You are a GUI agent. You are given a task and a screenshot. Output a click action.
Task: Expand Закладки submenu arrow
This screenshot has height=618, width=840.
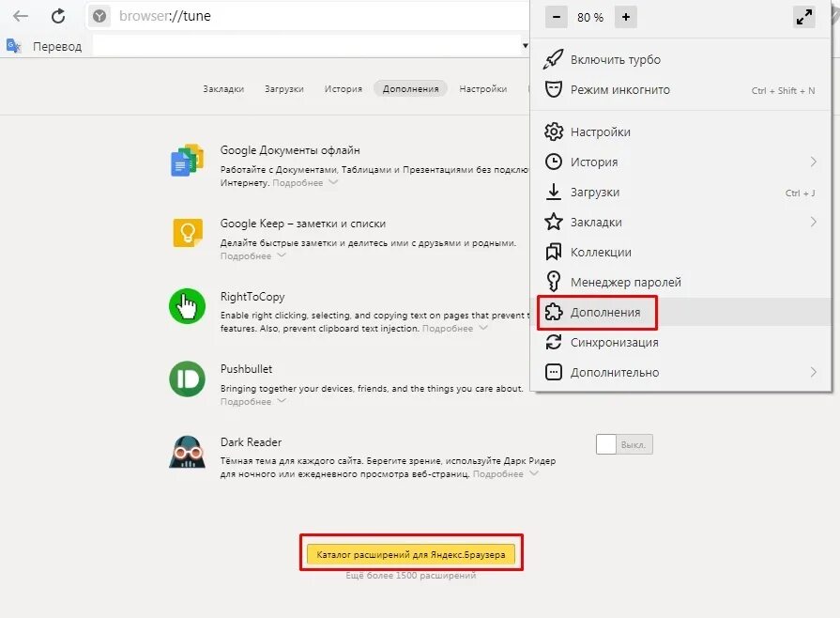click(813, 222)
